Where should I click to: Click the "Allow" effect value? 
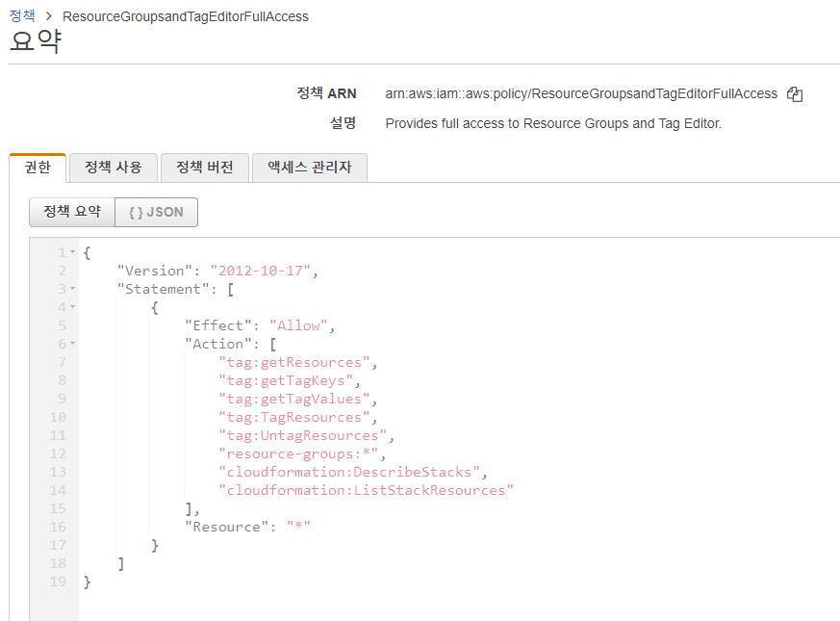pos(298,325)
